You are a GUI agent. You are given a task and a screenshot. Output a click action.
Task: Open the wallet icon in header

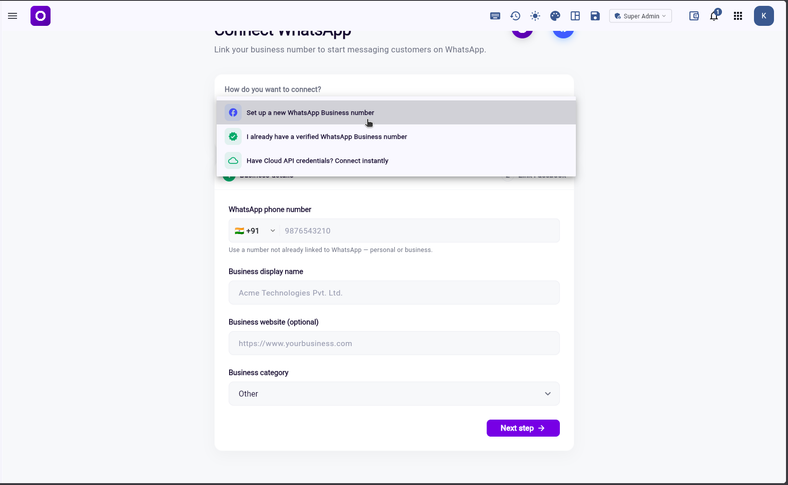694,16
